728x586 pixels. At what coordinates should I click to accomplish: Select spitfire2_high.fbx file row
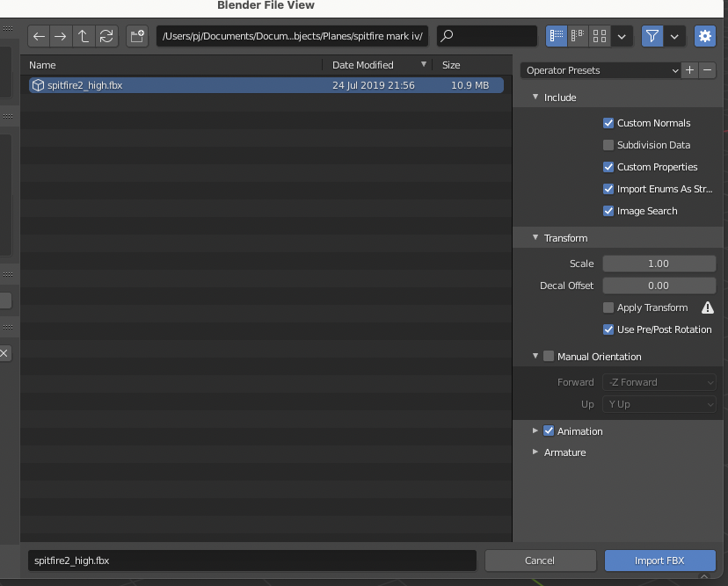point(266,85)
